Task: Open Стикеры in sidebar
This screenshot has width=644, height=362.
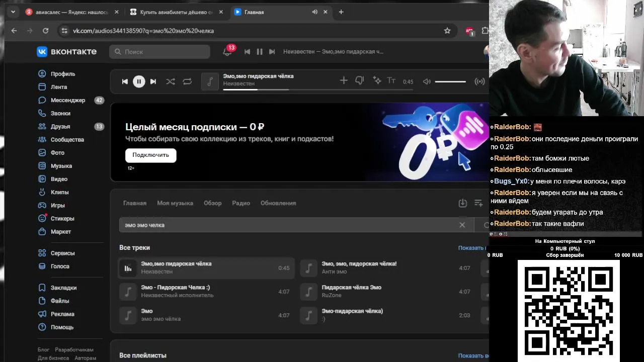Action: (x=62, y=219)
